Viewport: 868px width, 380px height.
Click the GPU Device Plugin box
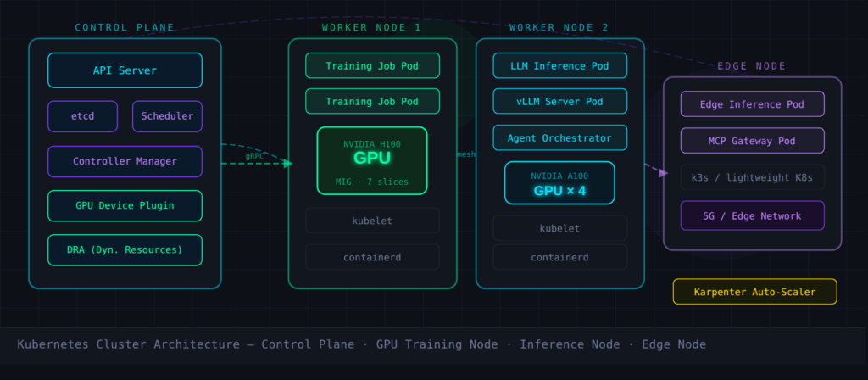coord(125,205)
